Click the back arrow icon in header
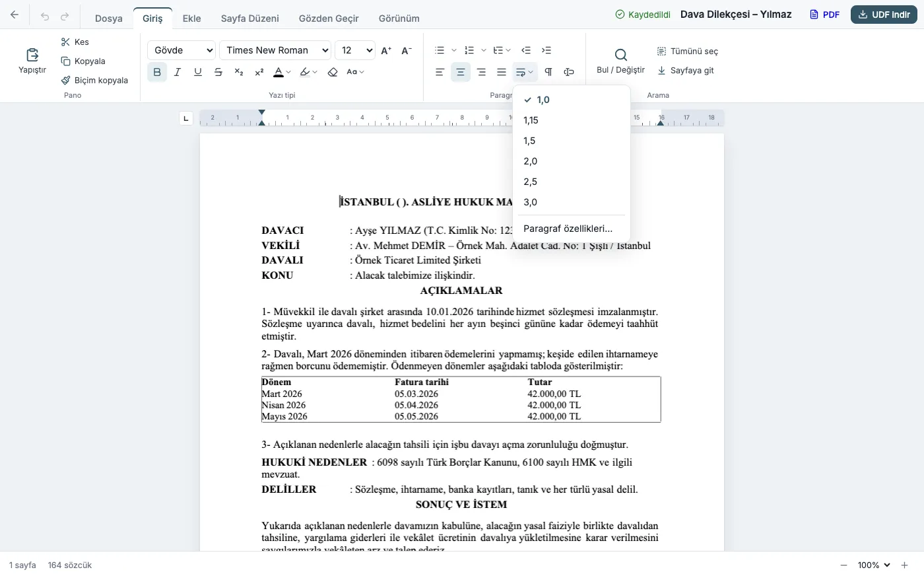This screenshot has width=924, height=578. tap(15, 15)
